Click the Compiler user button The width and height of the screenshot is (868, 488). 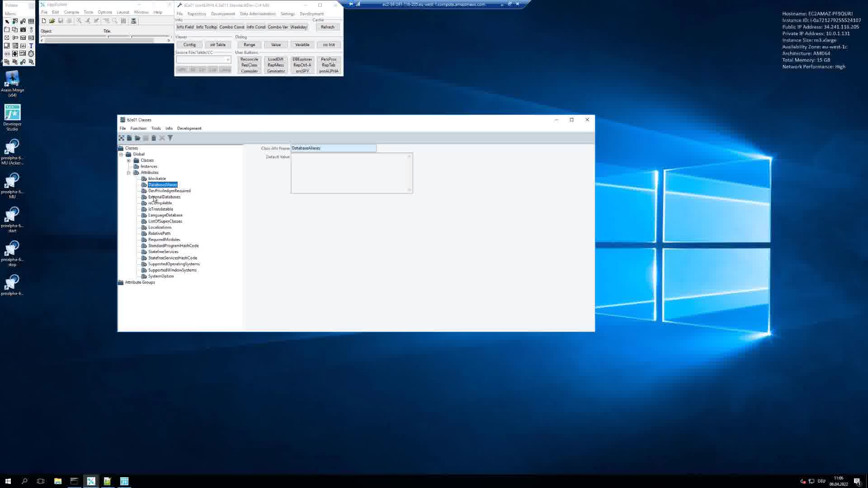[250, 71]
